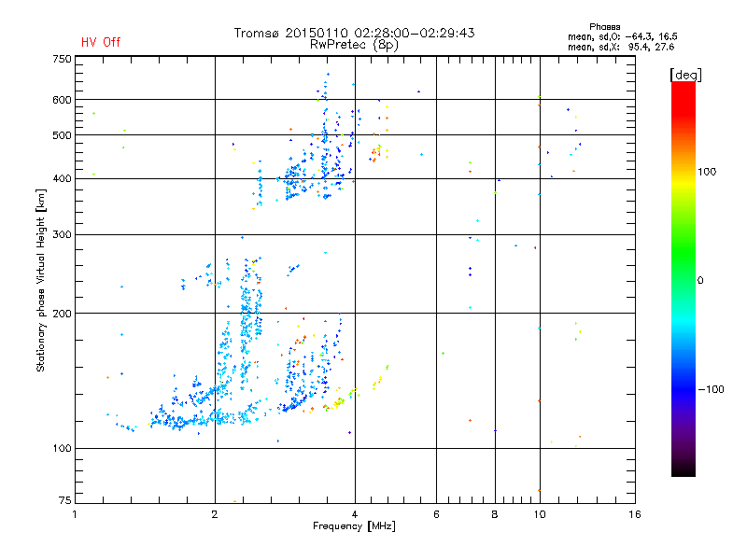Click the '8' frequency tick label

[495, 514]
